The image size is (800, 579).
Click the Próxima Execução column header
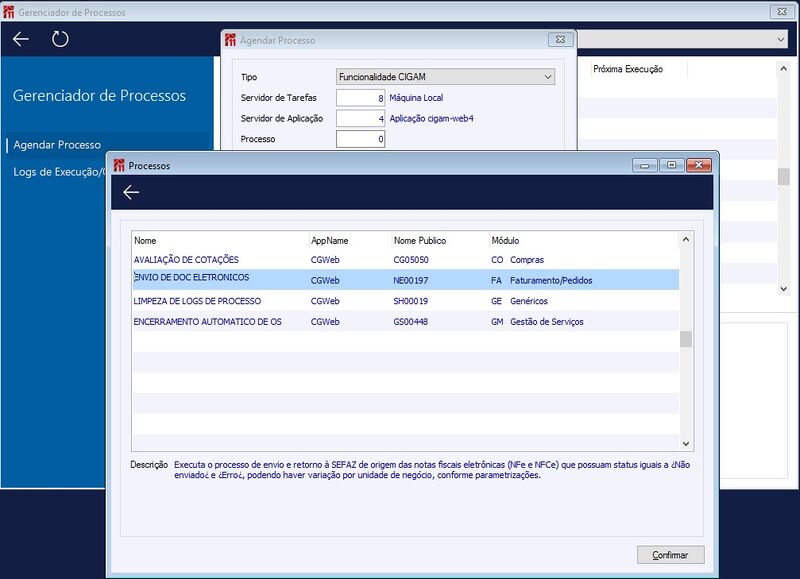click(638, 69)
